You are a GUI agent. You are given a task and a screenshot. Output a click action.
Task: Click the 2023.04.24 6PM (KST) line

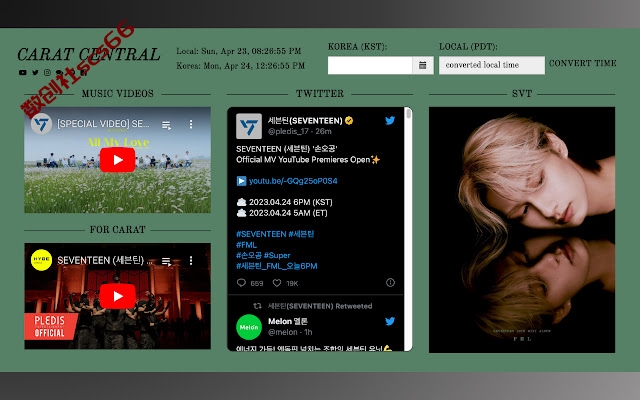point(285,202)
